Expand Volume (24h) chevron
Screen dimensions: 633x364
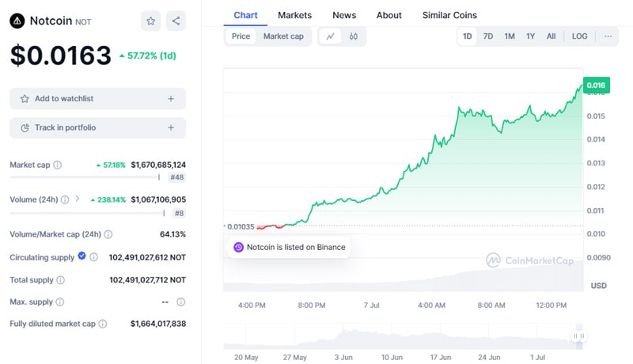point(78,199)
